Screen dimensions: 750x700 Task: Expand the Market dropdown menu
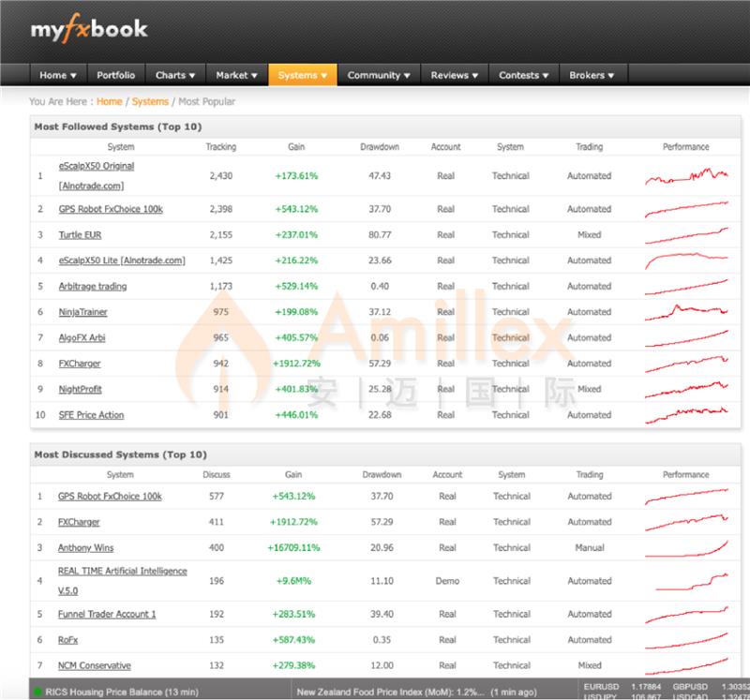pos(236,75)
